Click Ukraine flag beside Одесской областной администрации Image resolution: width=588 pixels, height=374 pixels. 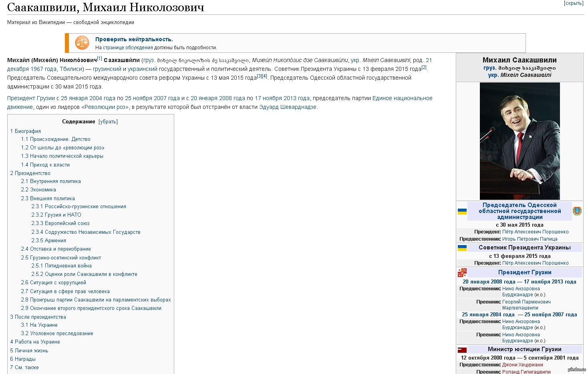click(x=462, y=211)
